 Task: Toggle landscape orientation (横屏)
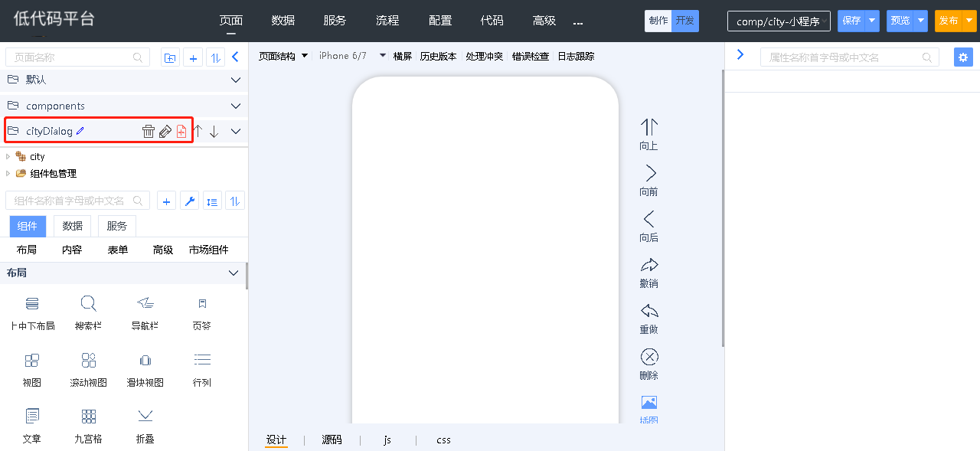402,56
